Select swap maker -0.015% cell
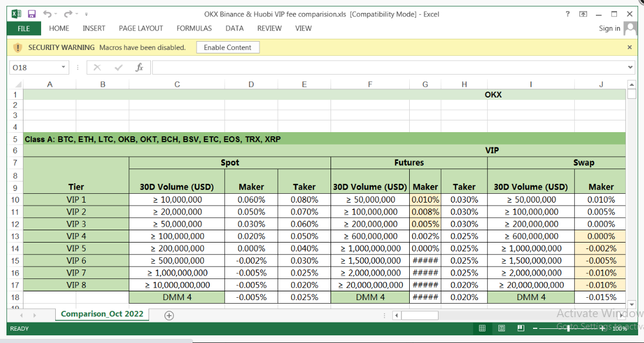 pos(601,297)
